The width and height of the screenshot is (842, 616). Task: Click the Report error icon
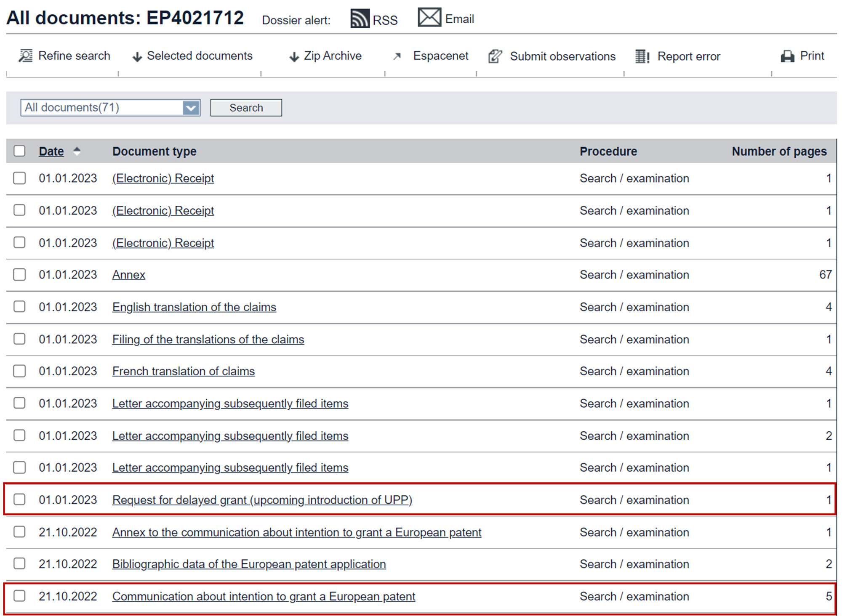(x=642, y=56)
